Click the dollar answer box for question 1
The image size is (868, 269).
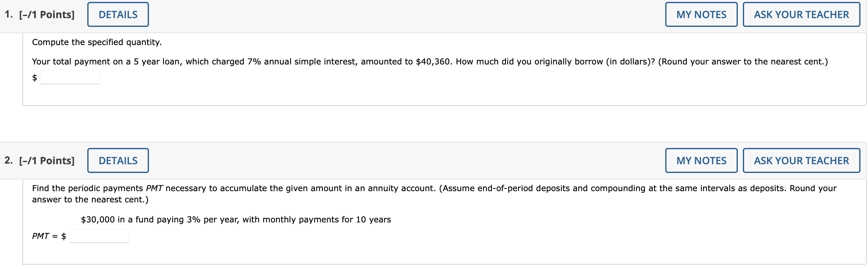pyautogui.click(x=70, y=77)
